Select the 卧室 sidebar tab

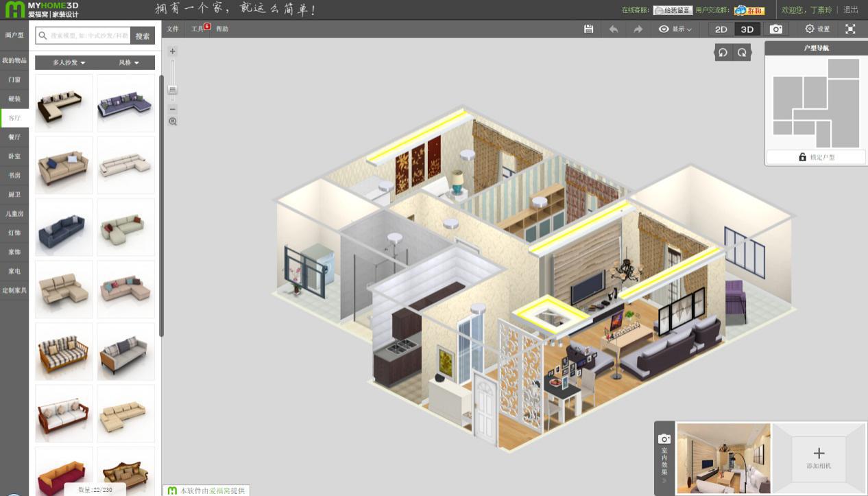(x=14, y=156)
